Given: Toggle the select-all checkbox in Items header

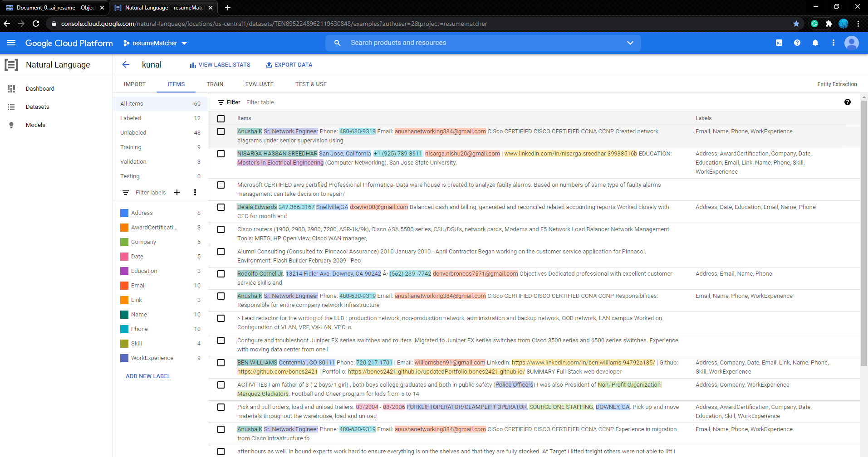Looking at the screenshot, I should point(221,119).
